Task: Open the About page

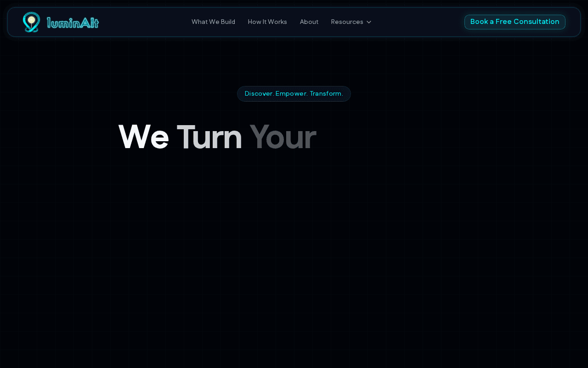Action: click(309, 22)
